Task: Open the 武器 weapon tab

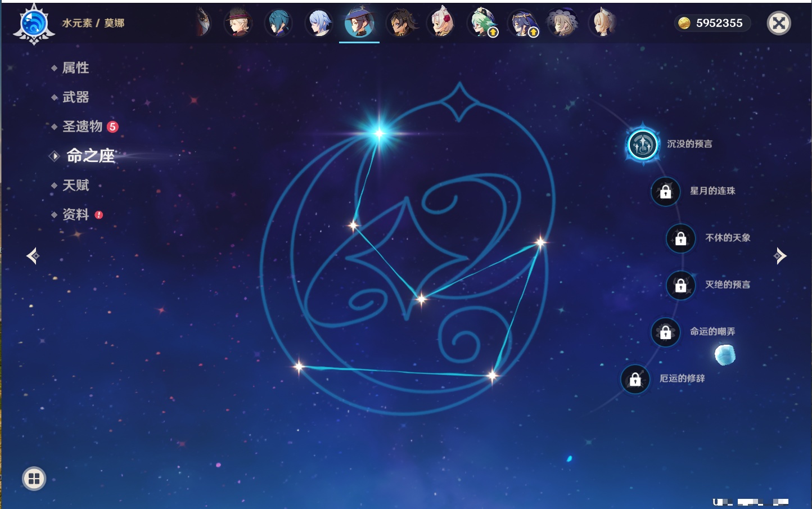Action: pos(75,97)
